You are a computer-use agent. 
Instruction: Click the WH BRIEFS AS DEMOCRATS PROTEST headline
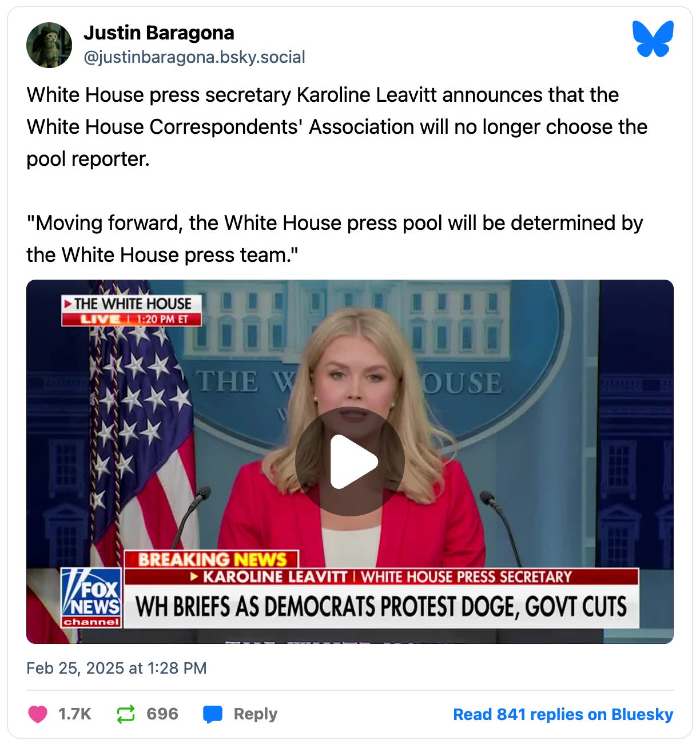tap(381, 607)
